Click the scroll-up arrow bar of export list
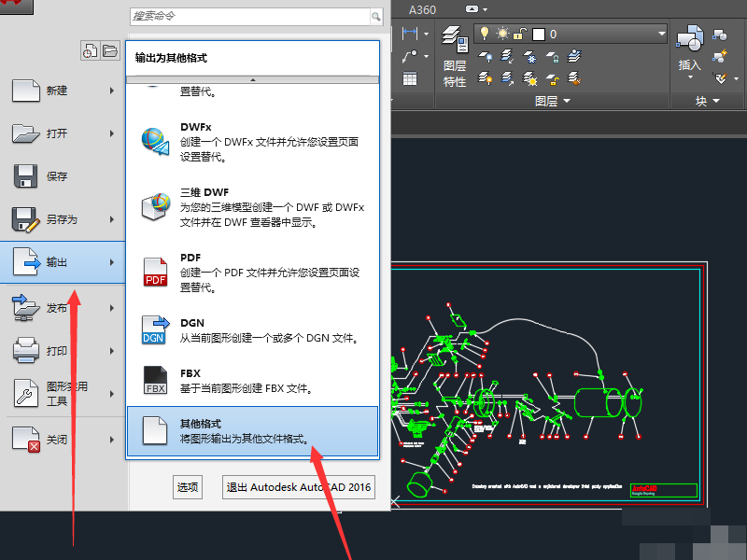The height and width of the screenshot is (560, 747). click(252, 80)
